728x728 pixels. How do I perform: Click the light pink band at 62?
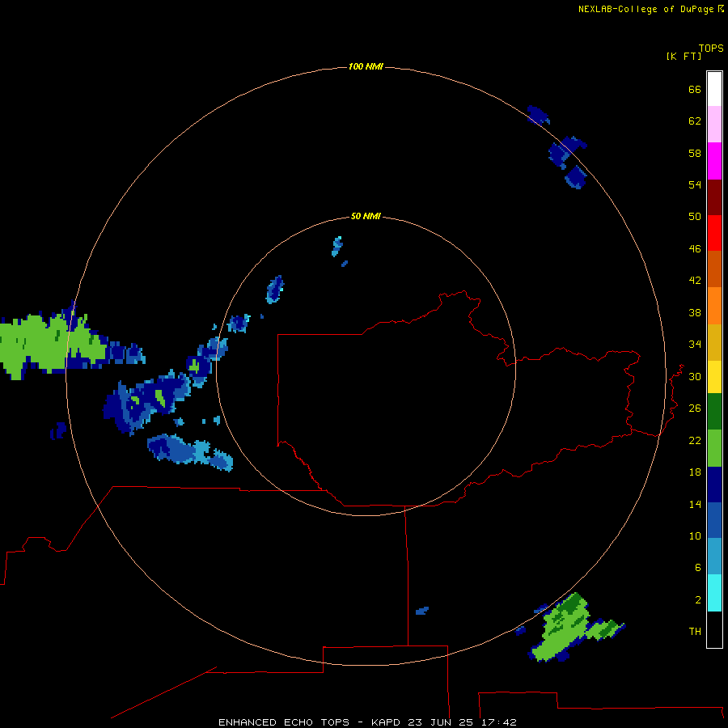[x=714, y=124]
